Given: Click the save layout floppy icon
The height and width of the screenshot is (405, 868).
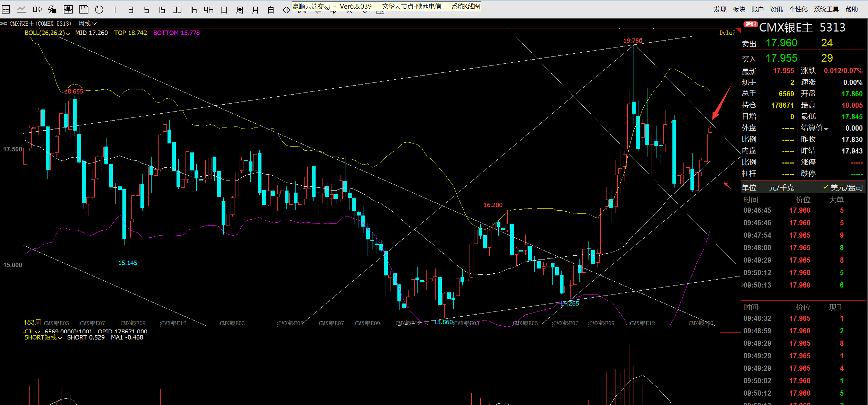Looking at the screenshot, I should coord(84,9).
